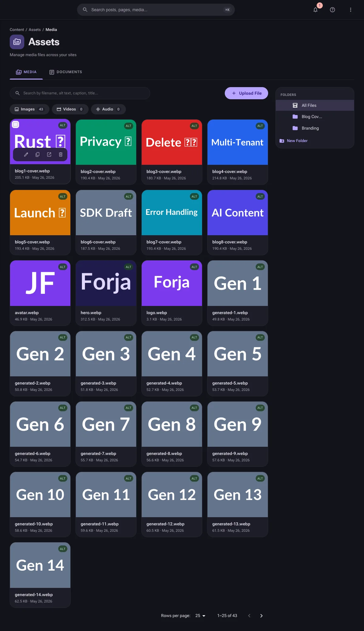Click the generated-10.webp filename
Screen dimensions: 364x631
(x=34, y=524)
